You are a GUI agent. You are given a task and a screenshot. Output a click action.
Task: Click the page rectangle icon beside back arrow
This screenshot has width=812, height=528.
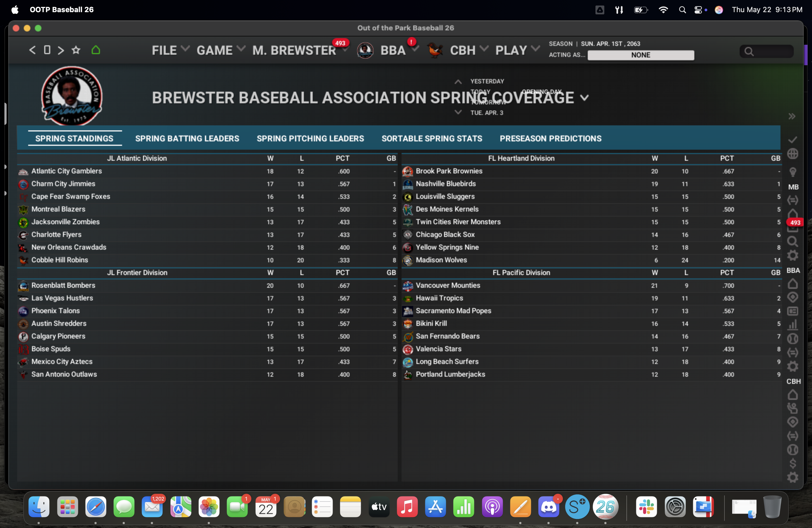coord(47,50)
